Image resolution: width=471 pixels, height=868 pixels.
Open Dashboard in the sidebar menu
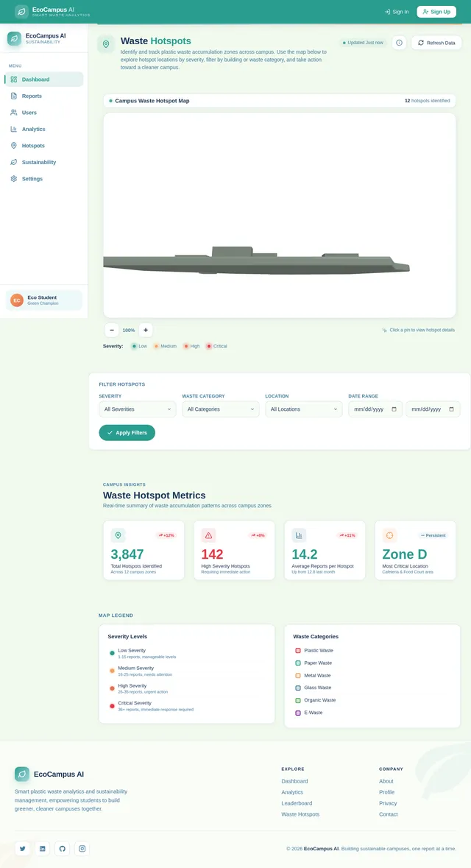[x=43, y=80]
